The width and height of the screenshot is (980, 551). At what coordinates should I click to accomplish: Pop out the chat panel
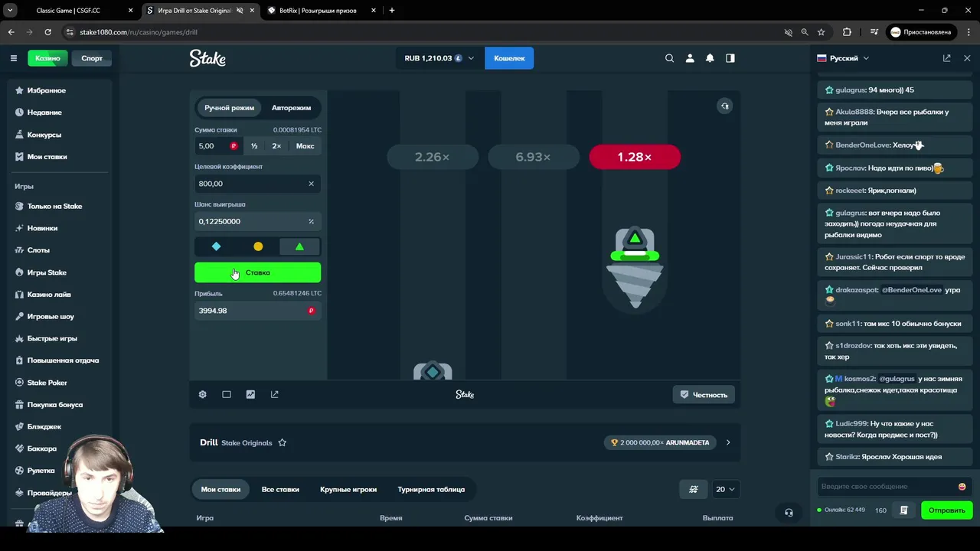(947, 58)
